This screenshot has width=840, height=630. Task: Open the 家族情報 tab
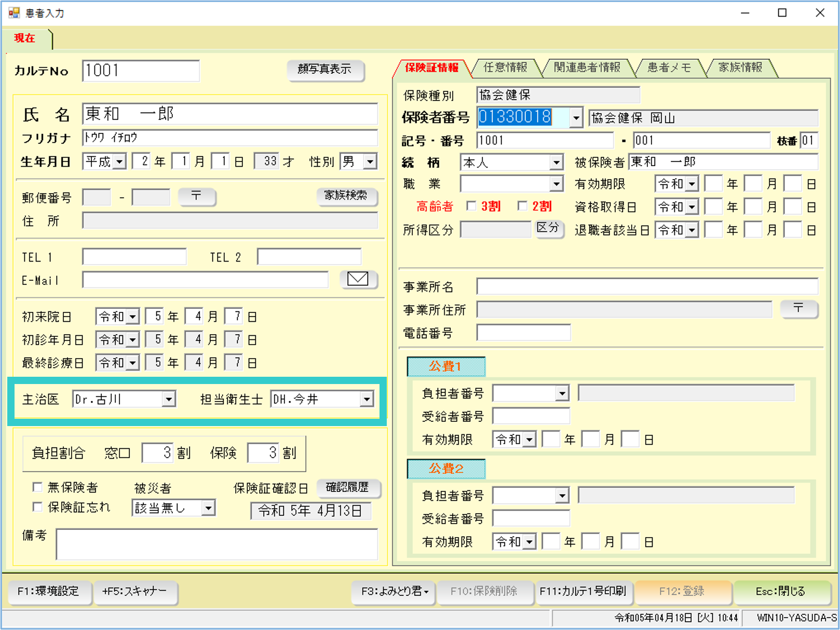tap(740, 68)
